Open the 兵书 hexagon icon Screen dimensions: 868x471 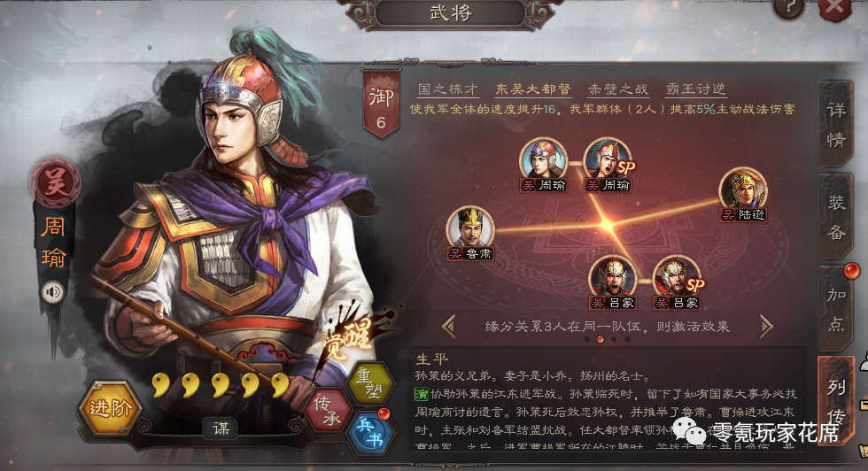(x=370, y=432)
